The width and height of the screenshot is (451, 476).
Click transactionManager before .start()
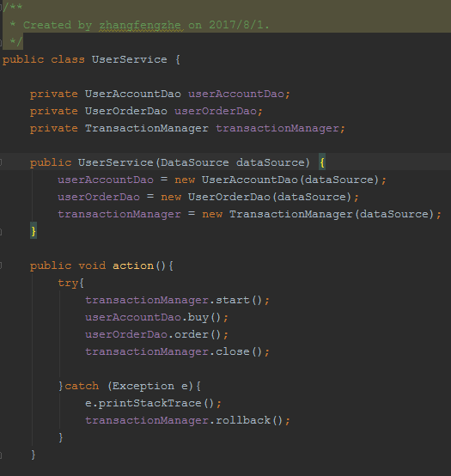click(x=147, y=300)
